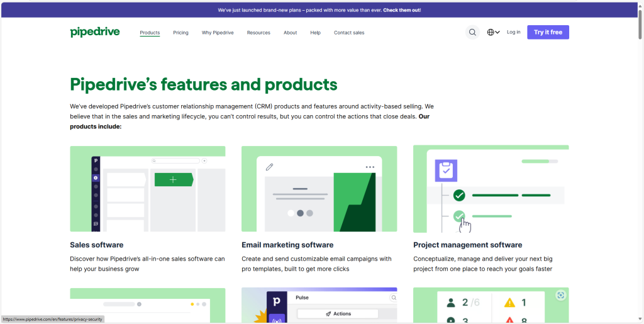Click the scrollbar down arrow

[x=640, y=320]
